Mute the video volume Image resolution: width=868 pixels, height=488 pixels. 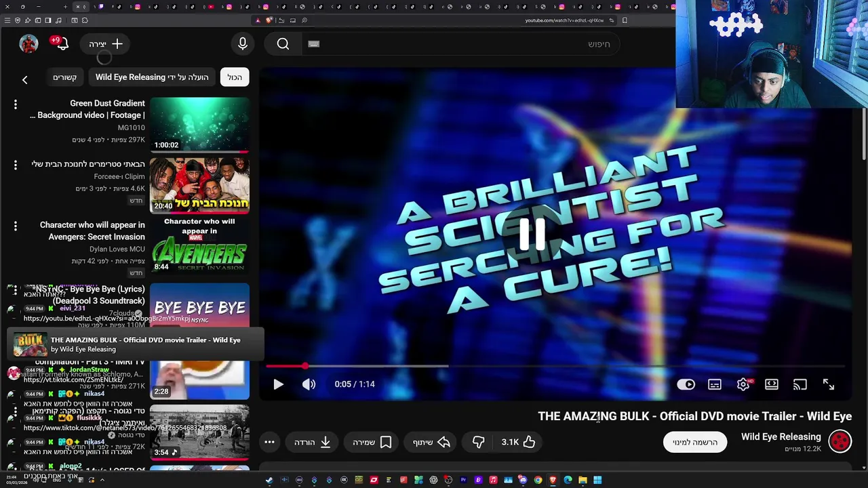(309, 384)
